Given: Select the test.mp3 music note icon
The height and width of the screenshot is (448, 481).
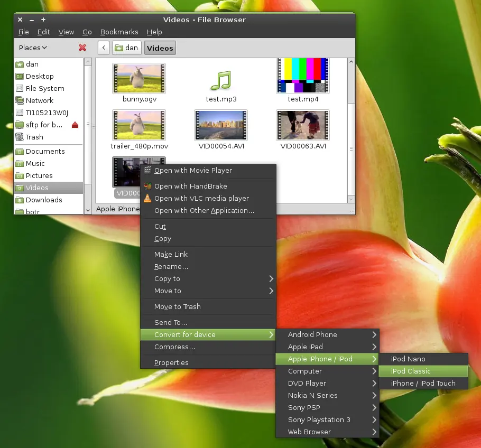Looking at the screenshot, I should pos(221,81).
